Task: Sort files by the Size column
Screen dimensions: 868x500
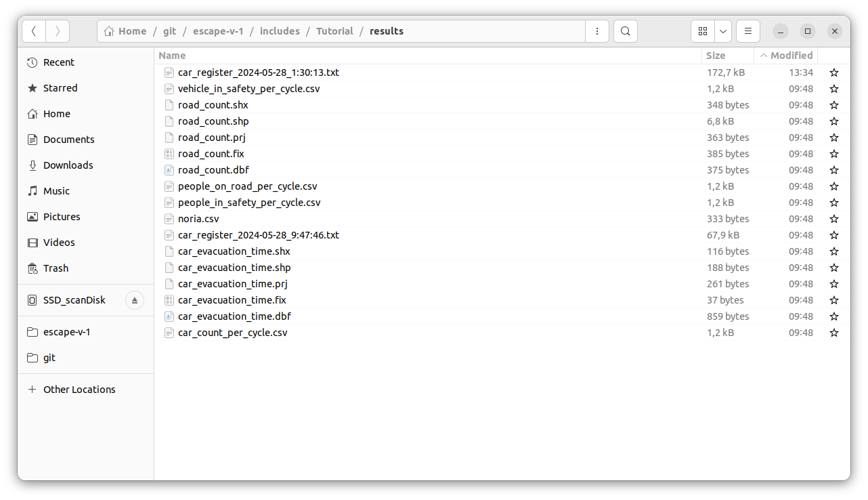Action: click(716, 56)
